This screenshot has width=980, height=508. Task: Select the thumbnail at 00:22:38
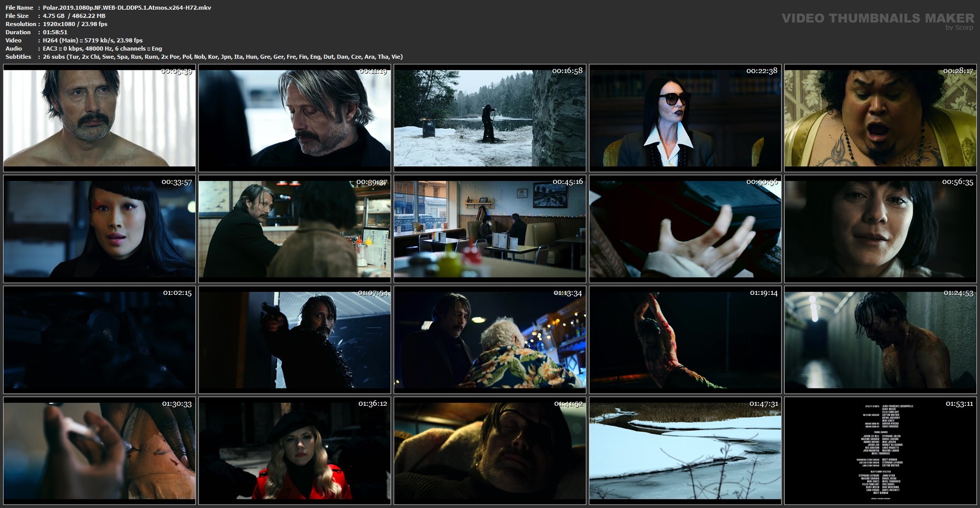685,118
